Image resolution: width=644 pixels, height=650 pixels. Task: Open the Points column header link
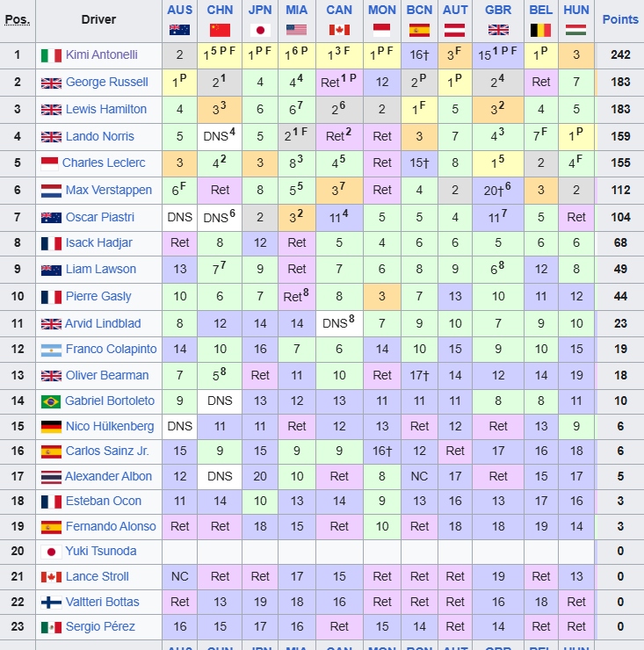point(620,19)
